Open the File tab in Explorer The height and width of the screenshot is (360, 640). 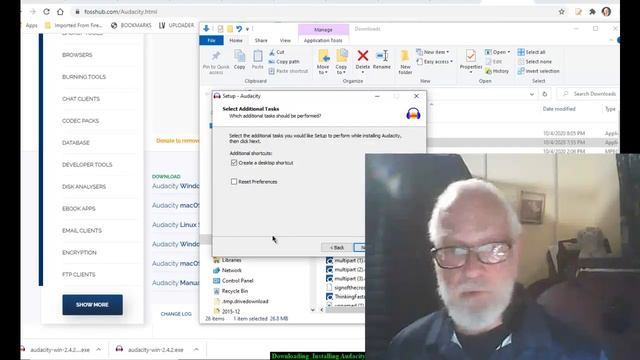211,40
